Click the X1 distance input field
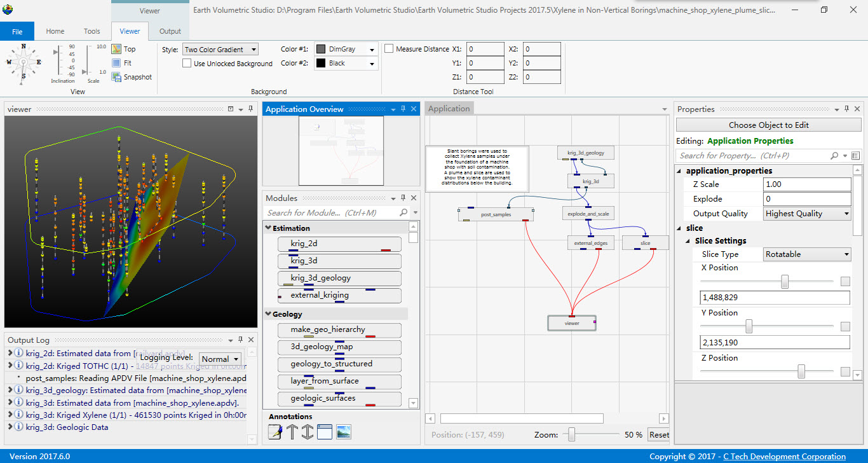868x463 pixels. [485, 49]
